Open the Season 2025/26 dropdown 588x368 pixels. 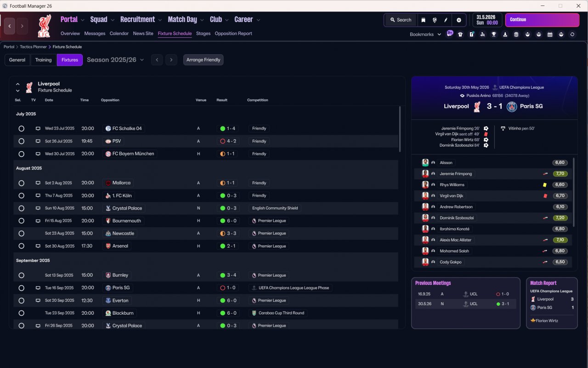[x=115, y=60]
